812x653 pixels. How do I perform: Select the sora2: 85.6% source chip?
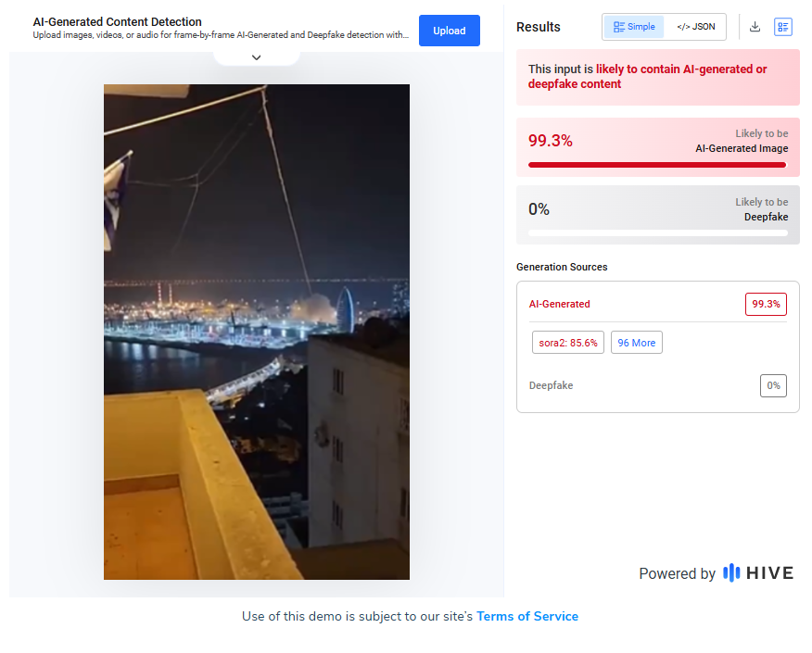point(568,343)
